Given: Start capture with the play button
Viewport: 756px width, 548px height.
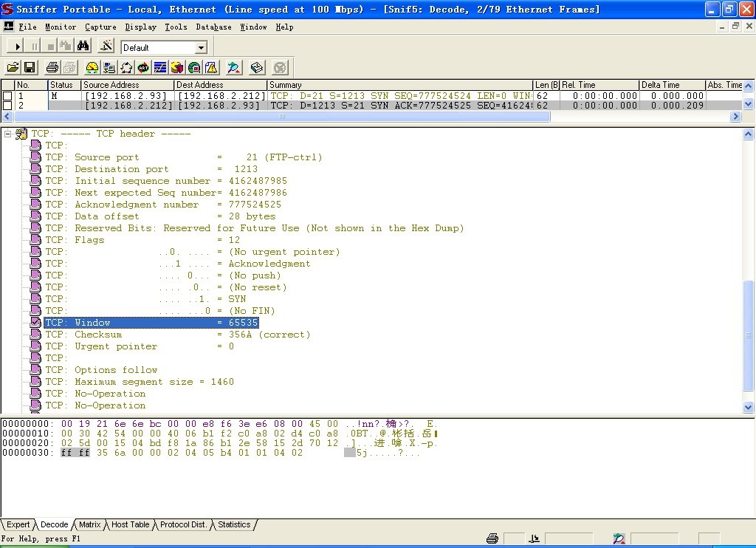Looking at the screenshot, I should 16,47.
